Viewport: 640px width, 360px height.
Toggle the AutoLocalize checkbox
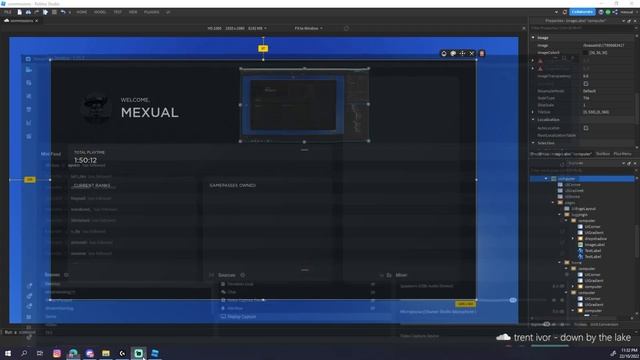pyautogui.click(x=586, y=128)
